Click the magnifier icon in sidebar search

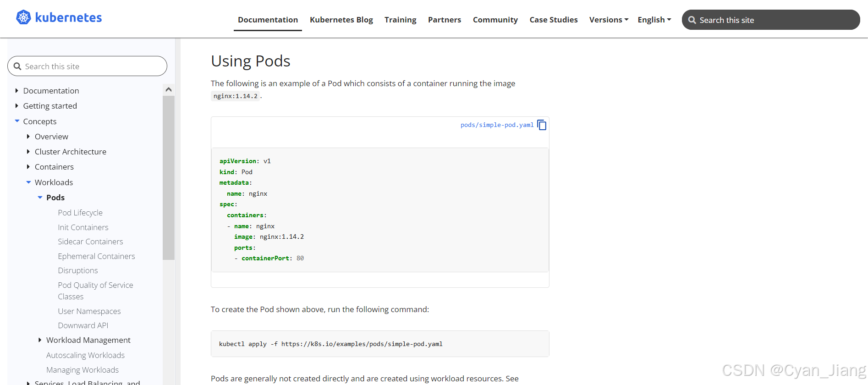point(17,66)
